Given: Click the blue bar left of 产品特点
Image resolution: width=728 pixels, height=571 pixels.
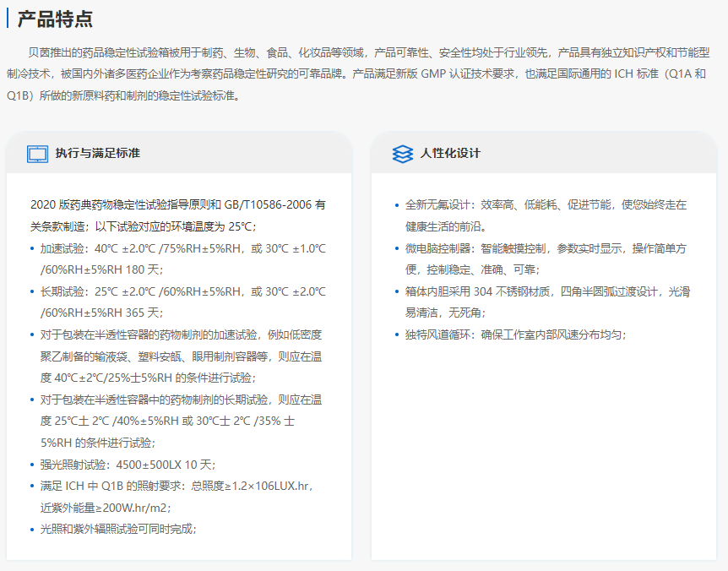Looking at the screenshot, I should point(8,19).
